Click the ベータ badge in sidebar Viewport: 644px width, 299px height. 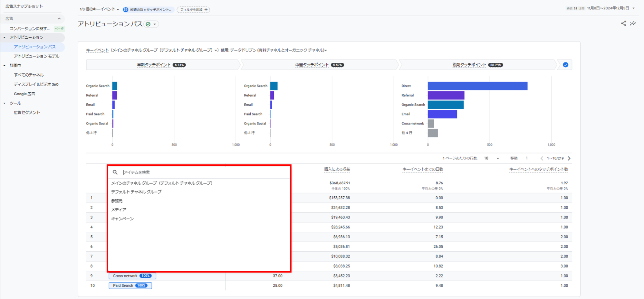[59, 29]
